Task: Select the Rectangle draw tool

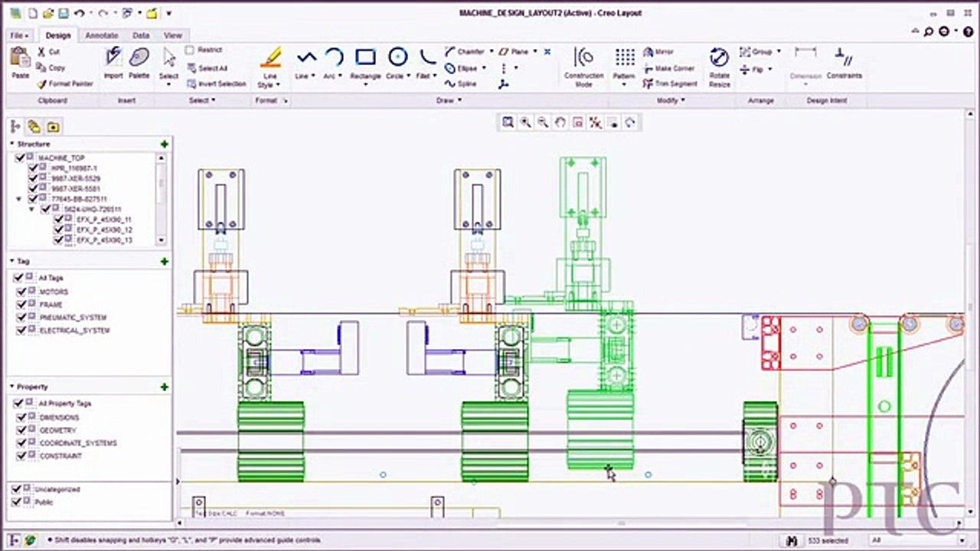Action: (x=365, y=64)
